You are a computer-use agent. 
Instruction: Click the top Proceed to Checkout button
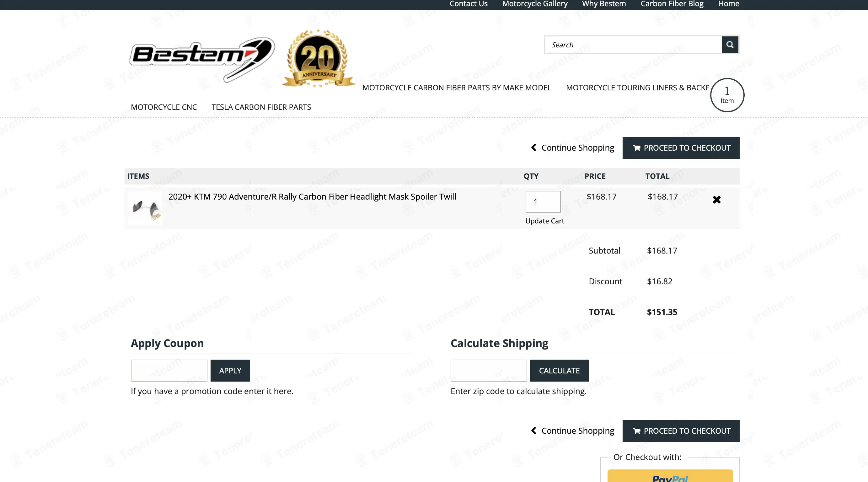681,147
